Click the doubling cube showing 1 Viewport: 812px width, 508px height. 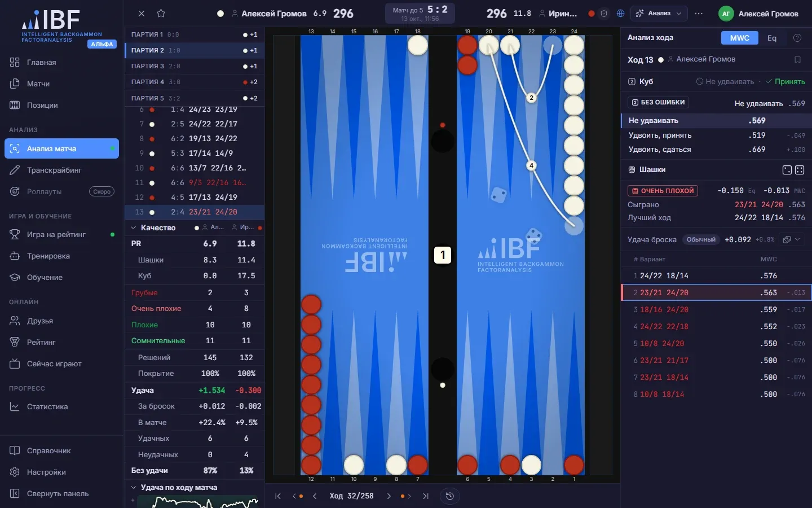pyautogui.click(x=443, y=255)
